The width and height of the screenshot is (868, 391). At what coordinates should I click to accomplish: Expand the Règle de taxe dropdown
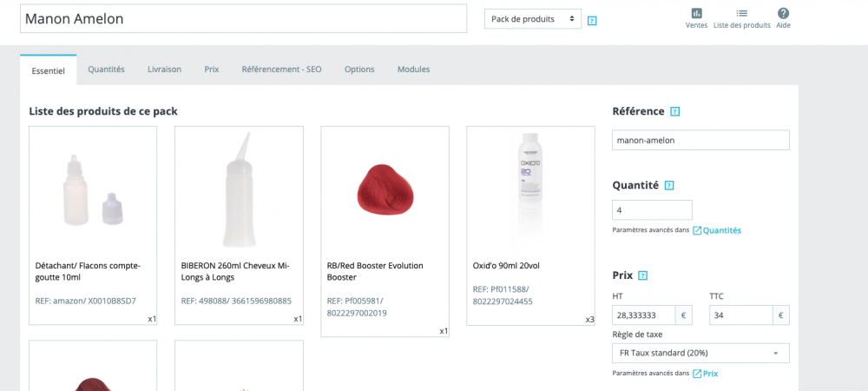click(x=700, y=353)
